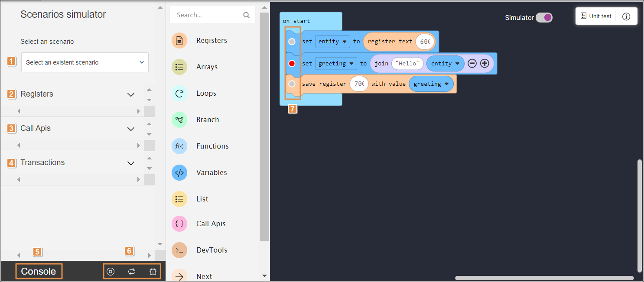This screenshot has width=644, height=282.
Task: Toggle breakpoint on save register block
Action: pyautogui.click(x=292, y=84)
